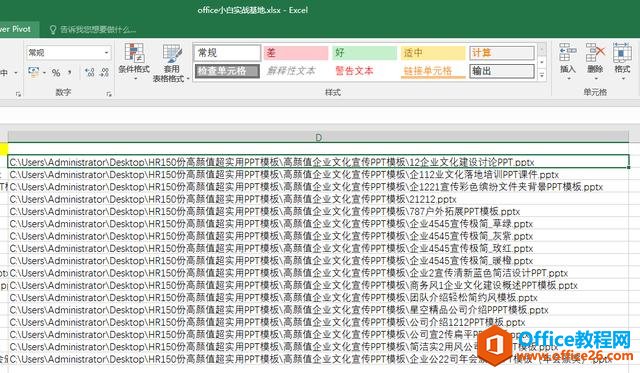
Task: Click the lightbulb Tell Me icon
Action: click(x=53, y=30)
